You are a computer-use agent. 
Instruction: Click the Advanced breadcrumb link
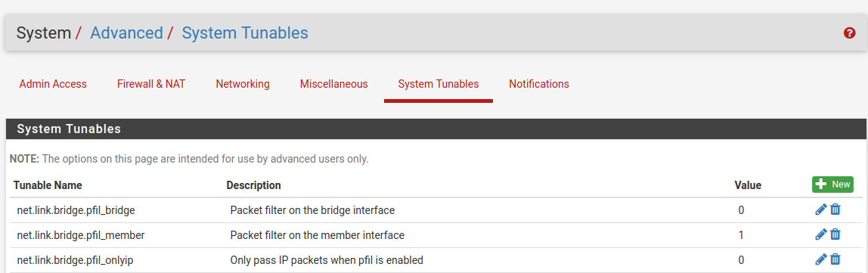click(x=126, y=33)
